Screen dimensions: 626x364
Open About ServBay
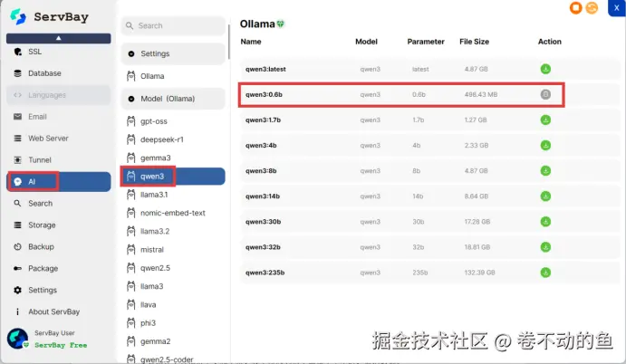point(59,311)
